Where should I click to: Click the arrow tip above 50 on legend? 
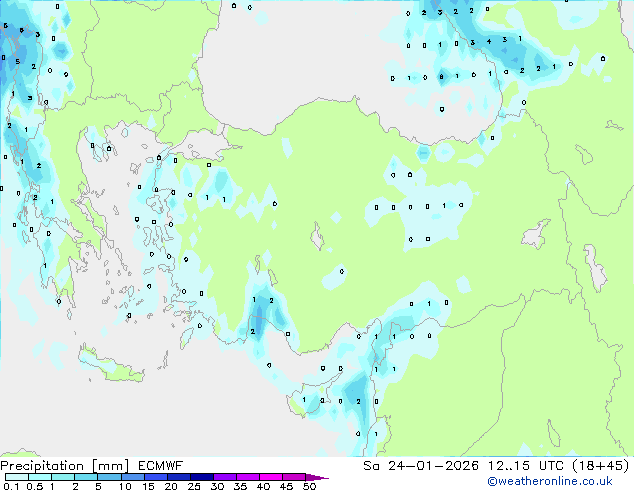point(317,477)
